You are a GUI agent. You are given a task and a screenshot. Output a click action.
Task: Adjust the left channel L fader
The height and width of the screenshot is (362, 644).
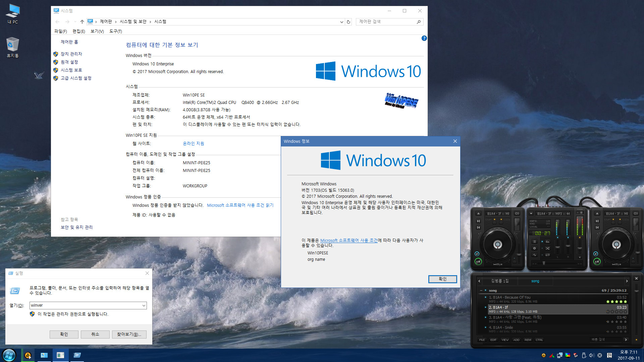[557, 247]
